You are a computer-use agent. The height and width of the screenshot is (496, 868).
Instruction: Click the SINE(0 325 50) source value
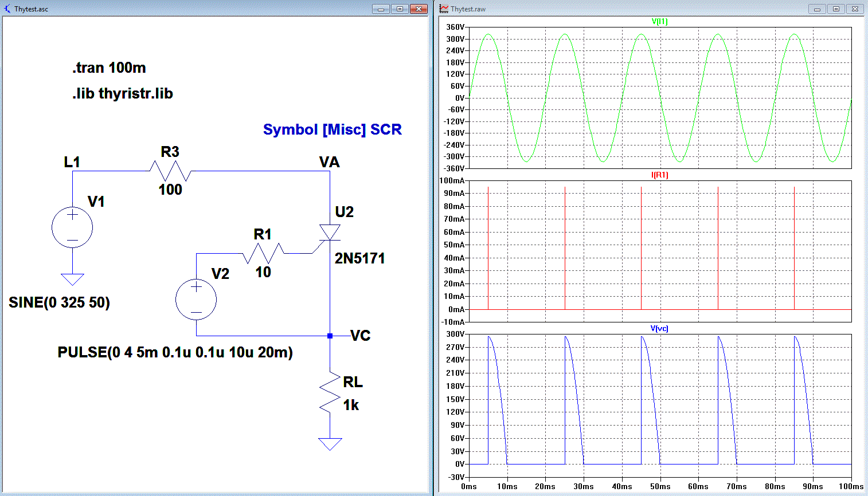(59, 302)
